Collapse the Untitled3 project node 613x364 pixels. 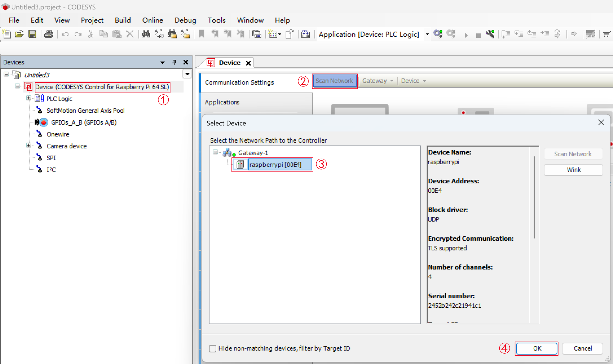click(x=6, y=74)
